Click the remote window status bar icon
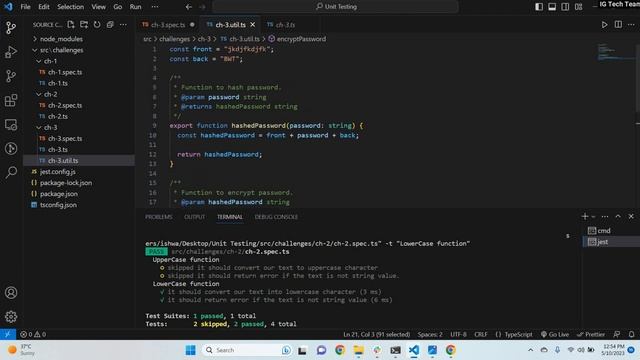 point(8,334)
